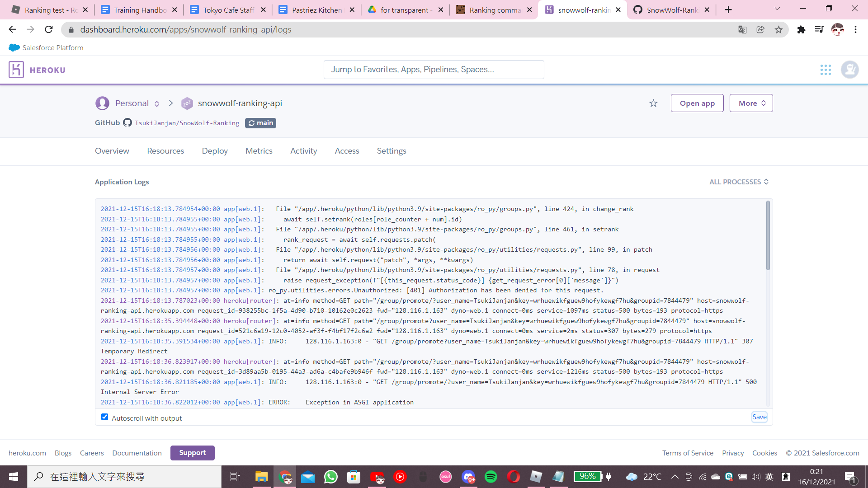The width and height of the screenshot is (868, 488).
Task: Open the heroku.com footer link
Action: coord(27,453)
